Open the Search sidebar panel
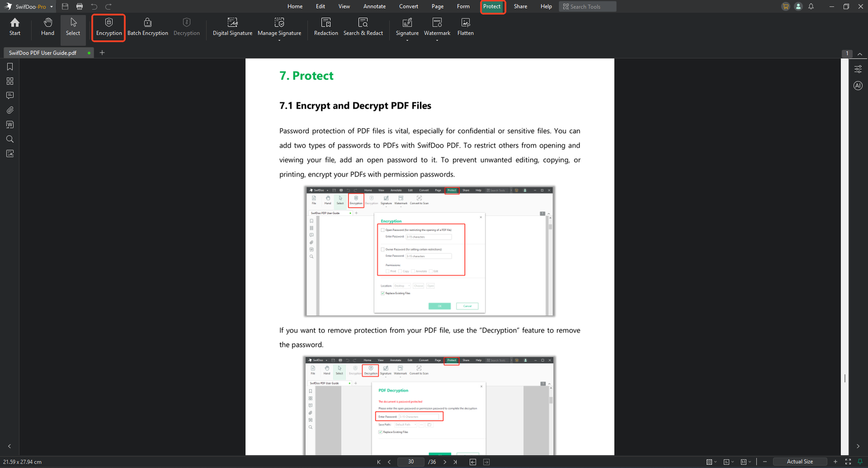 [10, 139]
